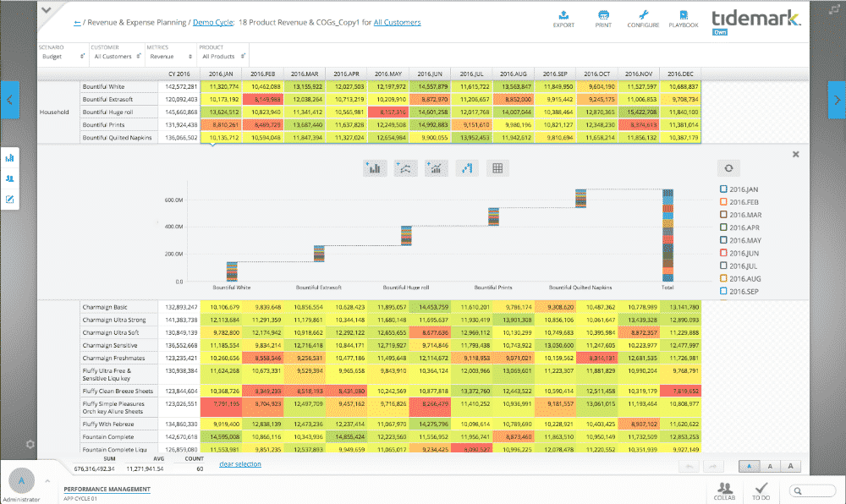Click the Export icon
The height and width of the screenshot is (504, 846).
564,18
